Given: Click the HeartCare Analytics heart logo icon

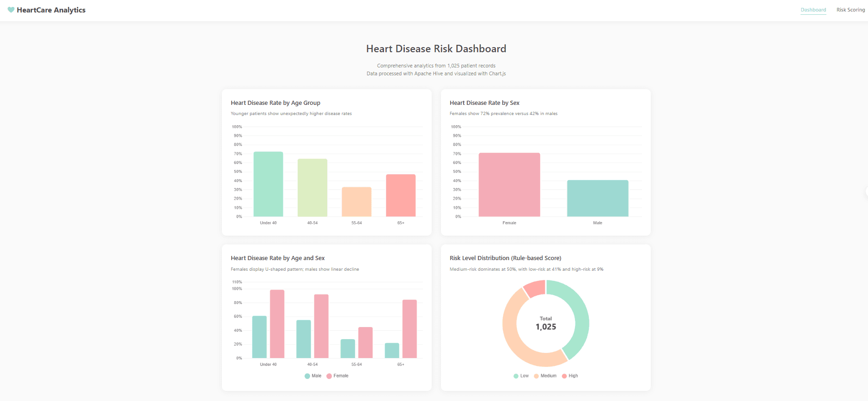Looking at the screenshot, I should click(11, 10).
